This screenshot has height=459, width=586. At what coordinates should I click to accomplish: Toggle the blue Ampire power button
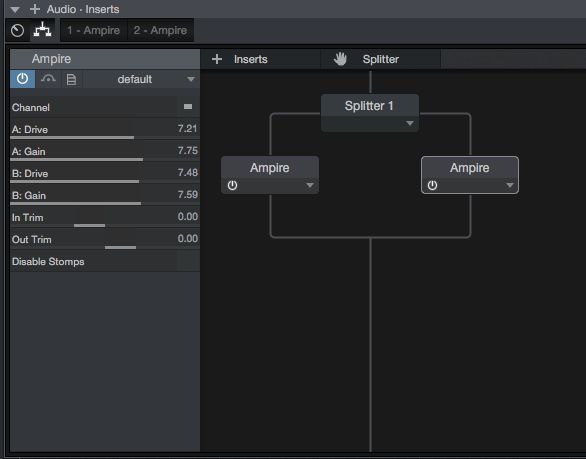22,79
